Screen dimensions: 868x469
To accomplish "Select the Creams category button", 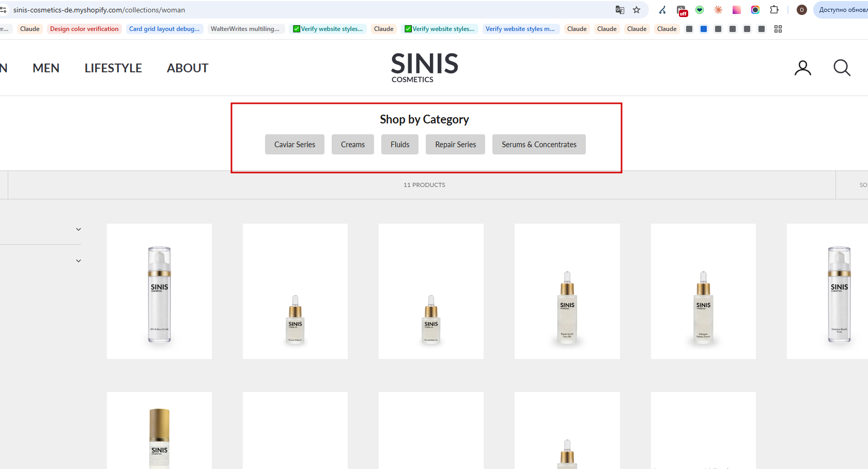I will 353,145.
